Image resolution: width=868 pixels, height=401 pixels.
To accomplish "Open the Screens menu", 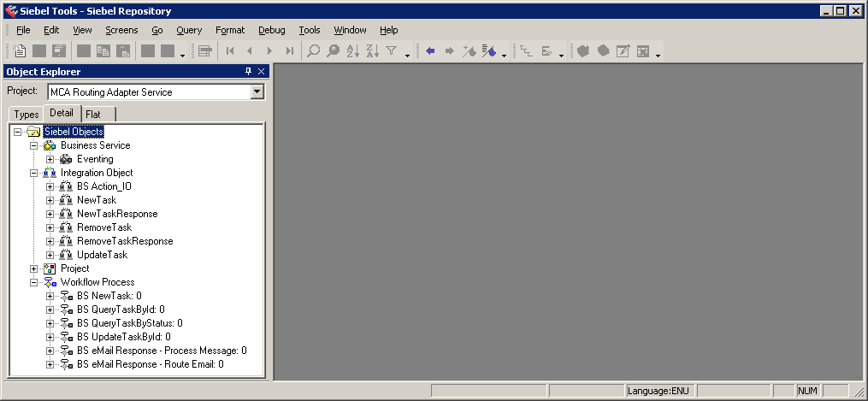I will point(121,30).
